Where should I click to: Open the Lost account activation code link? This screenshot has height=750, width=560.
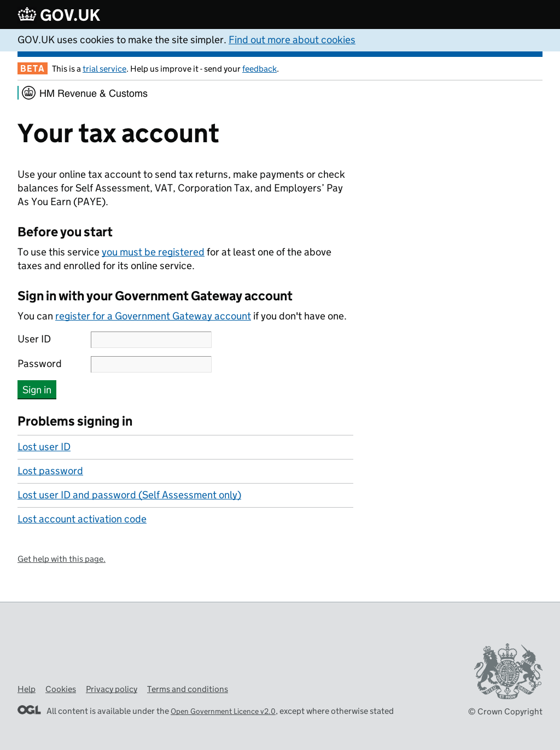point(82,519)
